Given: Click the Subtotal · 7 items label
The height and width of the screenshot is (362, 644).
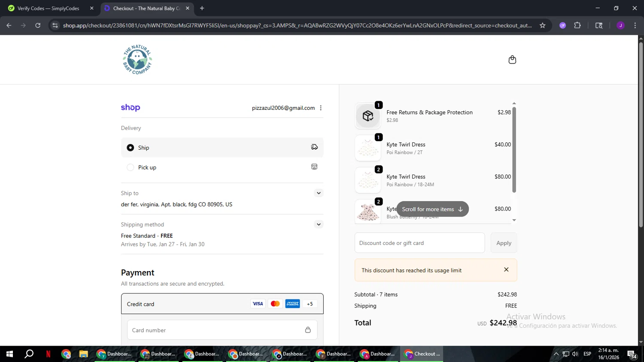Looking at the screenshot, I should pos(376,294).
